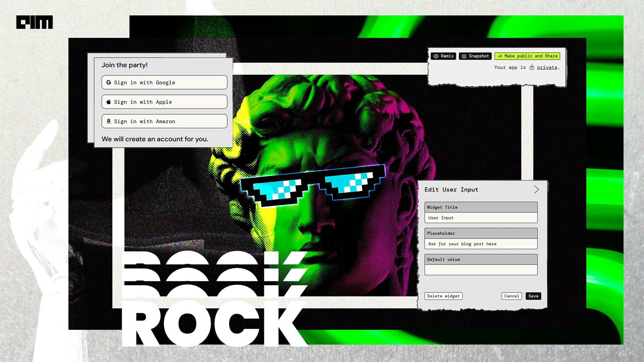Open the Make public and Share option

tap(527, 56)
